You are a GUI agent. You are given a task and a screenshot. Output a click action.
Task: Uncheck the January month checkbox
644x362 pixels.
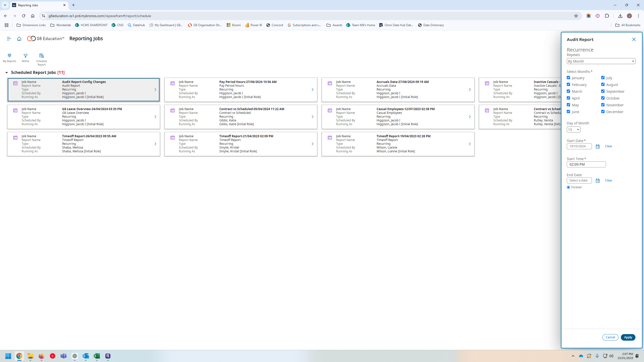click(568, 78)
